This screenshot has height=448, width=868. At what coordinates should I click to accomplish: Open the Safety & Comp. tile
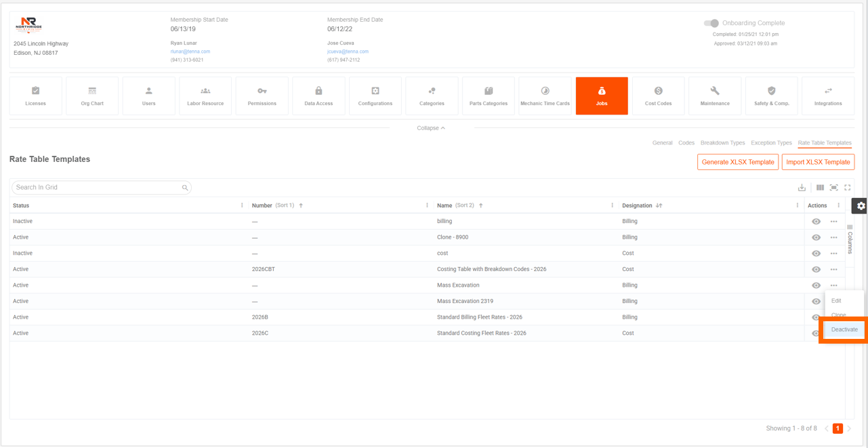pyautogui.click(x=771, y=96)
